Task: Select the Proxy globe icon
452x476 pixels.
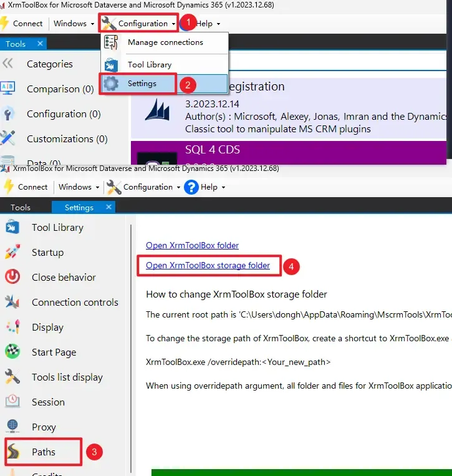Action: [x=12, y=427]
